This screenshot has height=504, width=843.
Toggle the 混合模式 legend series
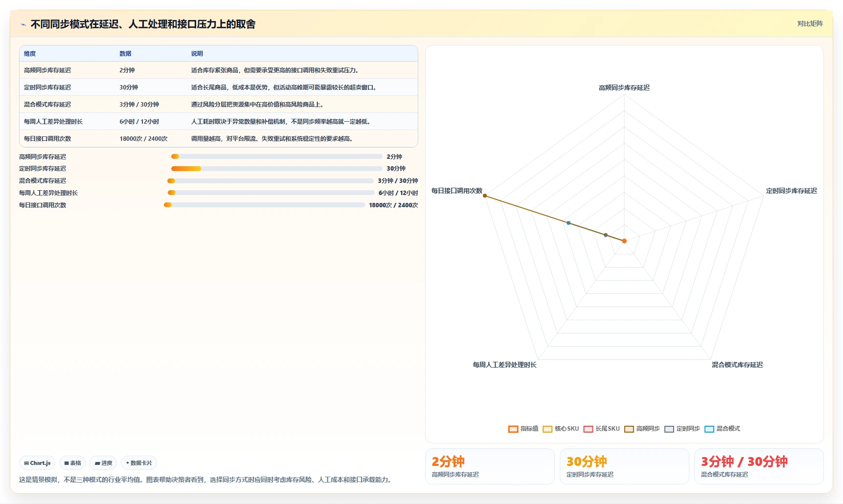(x=722, y=429)
